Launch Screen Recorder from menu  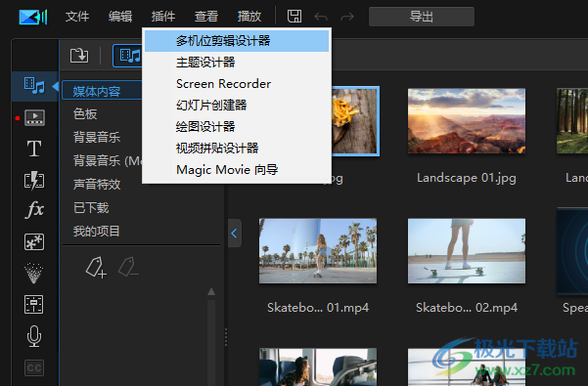[237, 84]
